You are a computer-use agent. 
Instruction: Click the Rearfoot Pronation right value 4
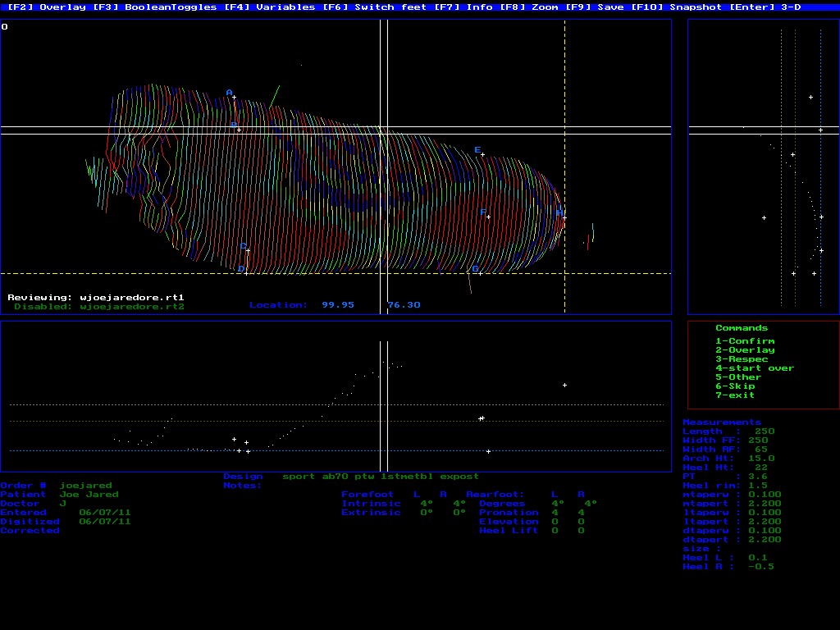point(582,513)
